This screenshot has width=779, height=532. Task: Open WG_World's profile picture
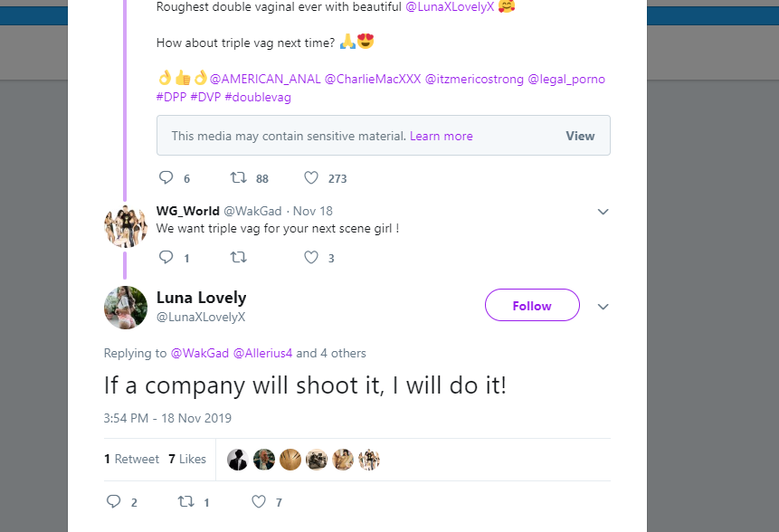click(126, 226)
